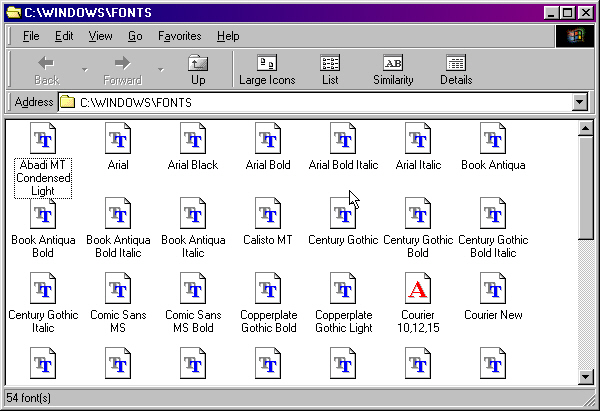Expand the Address bar dropdown
600x411 pixels.
(580, 102)
